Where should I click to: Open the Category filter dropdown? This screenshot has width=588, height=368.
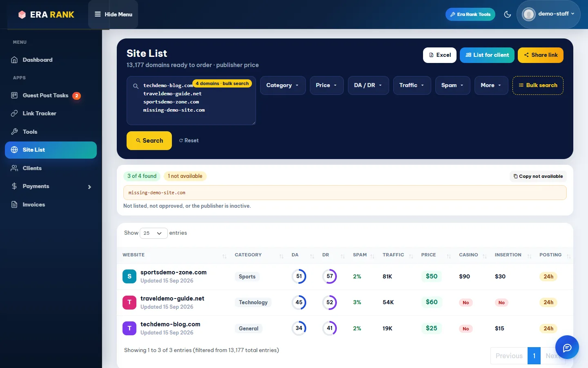pyautogui.click(x=283, y=85)
